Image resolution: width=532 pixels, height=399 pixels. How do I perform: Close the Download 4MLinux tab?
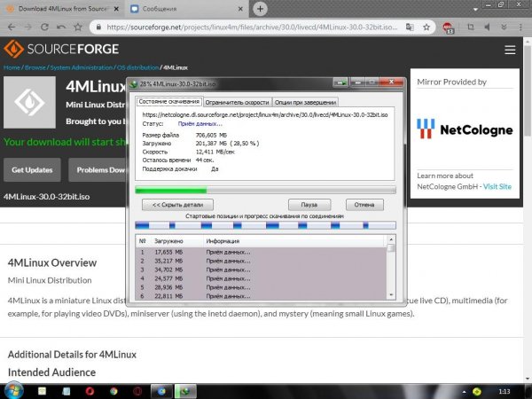pos(116,9)
